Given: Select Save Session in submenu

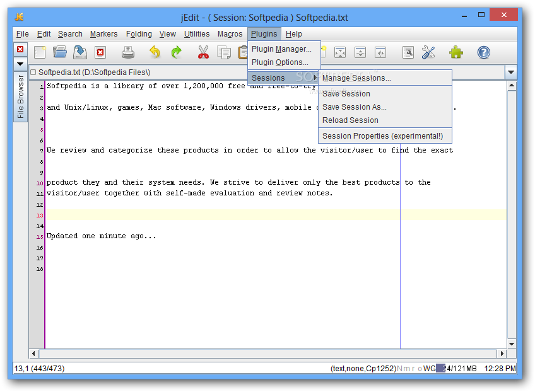Looking at the screenshot, I should pos(385,94).
